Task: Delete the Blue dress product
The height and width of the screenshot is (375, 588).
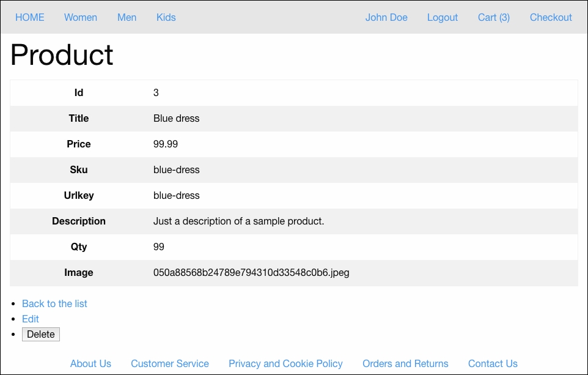Action: pos(40,334)
